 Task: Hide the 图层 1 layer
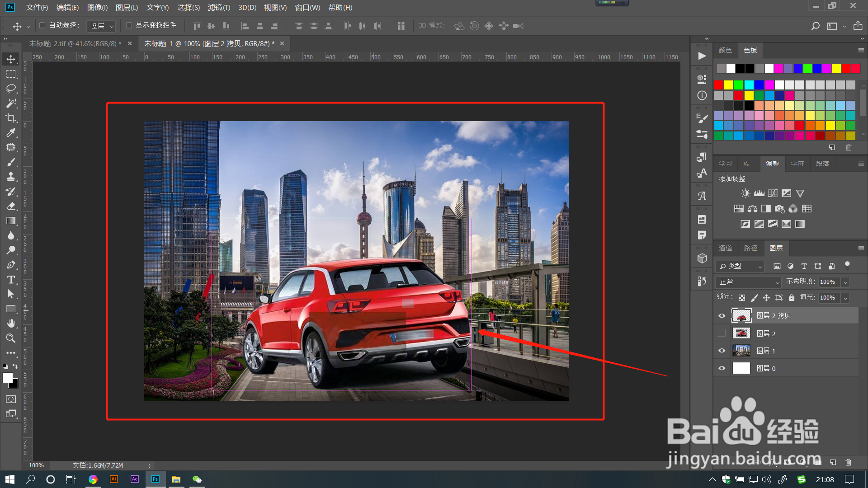[x=722, y=351]
